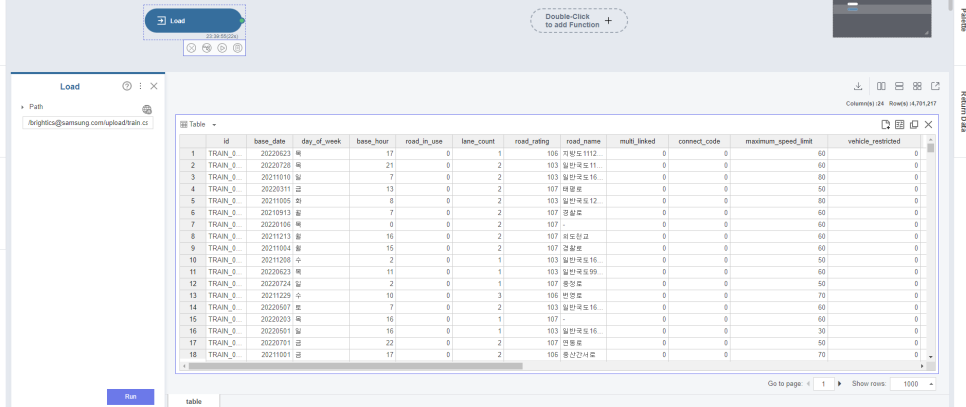Switch to stacked rows layout
The width and height of the screenshot is (966, 407).
[899, 86]
